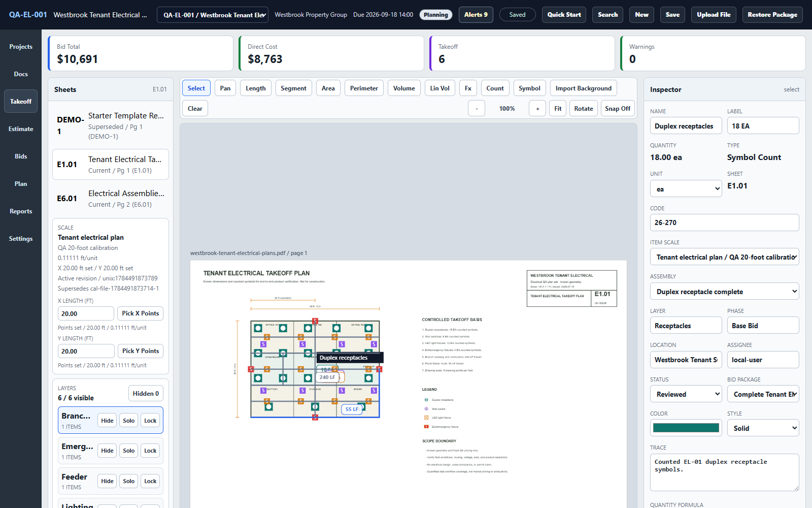Select sheet E6.01 Electrical Assemblies

coord(111,199)
